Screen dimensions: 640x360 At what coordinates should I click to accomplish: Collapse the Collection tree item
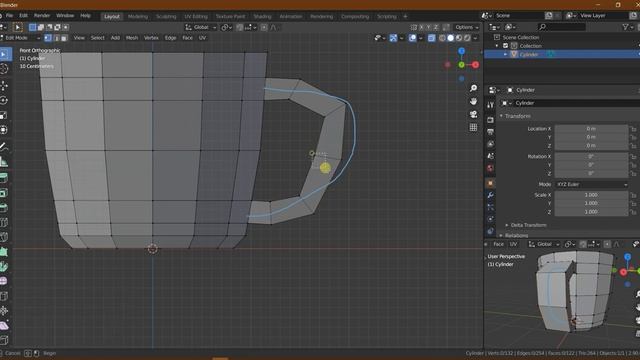coord(497,46)
